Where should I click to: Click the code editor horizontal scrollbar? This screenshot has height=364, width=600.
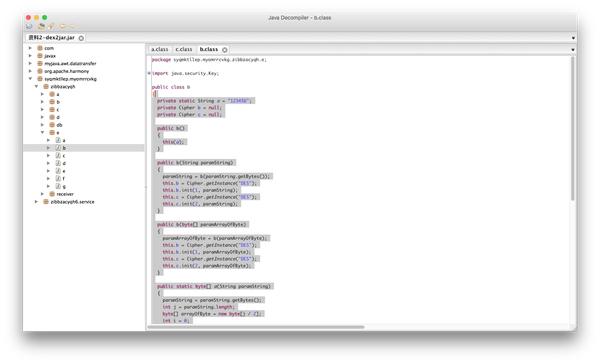pos(256,327)
